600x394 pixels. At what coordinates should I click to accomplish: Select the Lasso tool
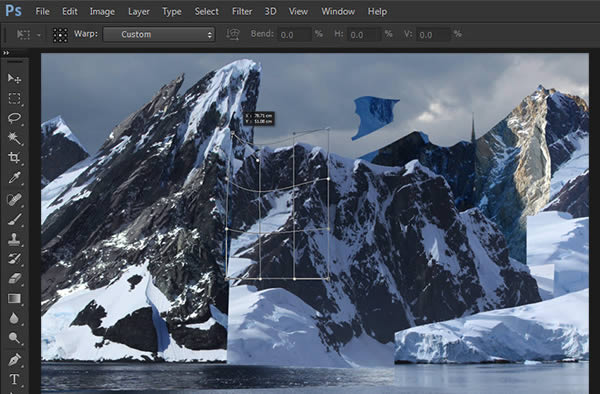14,118
